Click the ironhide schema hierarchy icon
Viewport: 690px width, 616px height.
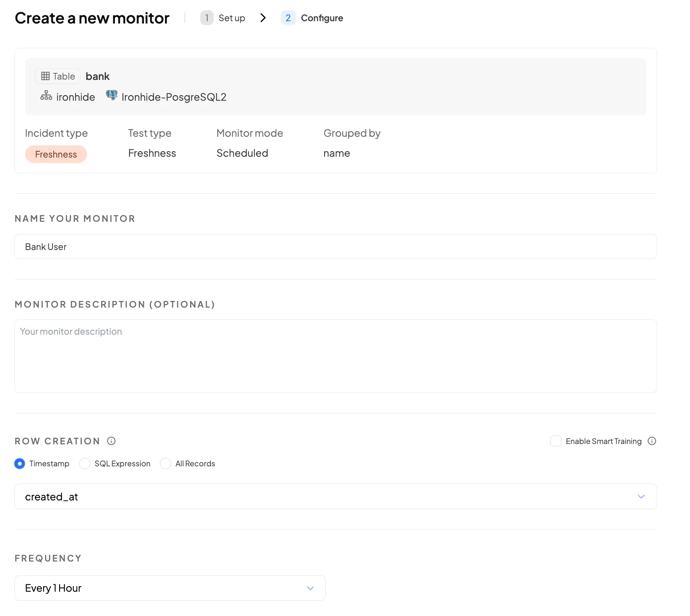pos(46,96)
